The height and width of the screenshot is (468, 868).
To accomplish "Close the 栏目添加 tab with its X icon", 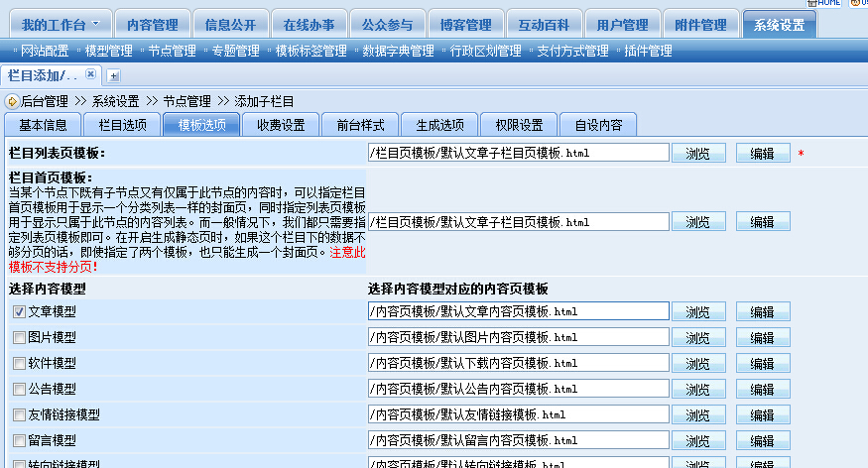I will click(90, 74).
